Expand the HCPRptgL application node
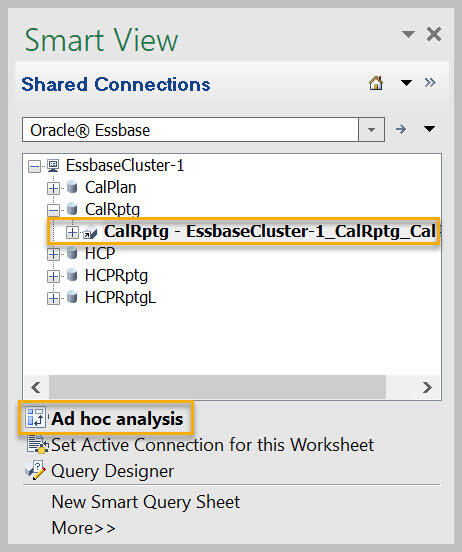This screenshot has width=462, height=552. (x=53, y=299)
